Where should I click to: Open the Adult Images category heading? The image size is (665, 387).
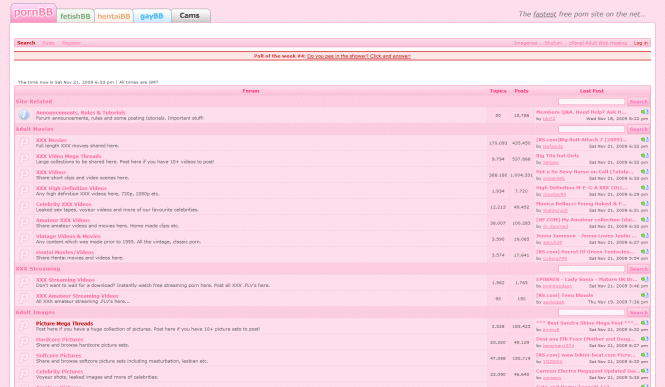[35, 312]
